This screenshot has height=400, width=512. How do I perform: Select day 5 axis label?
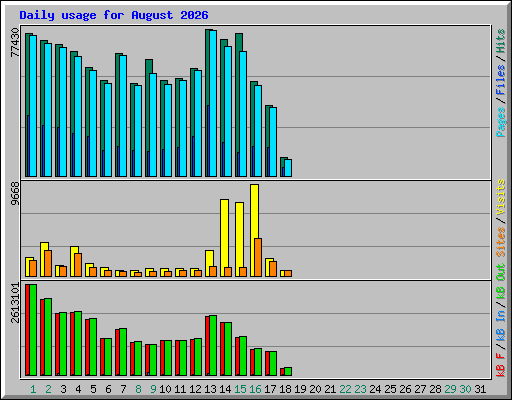[x=93, y=389]
